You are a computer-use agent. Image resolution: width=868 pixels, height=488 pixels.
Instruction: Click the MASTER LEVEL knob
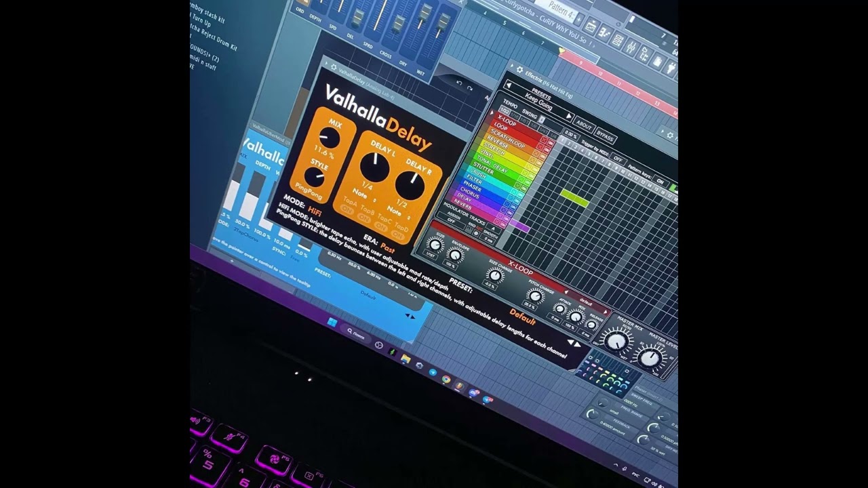pos(649,359)
